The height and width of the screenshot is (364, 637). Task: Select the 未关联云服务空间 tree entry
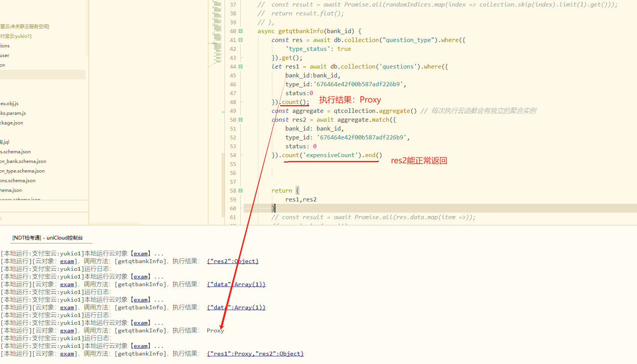click(25, 27)
